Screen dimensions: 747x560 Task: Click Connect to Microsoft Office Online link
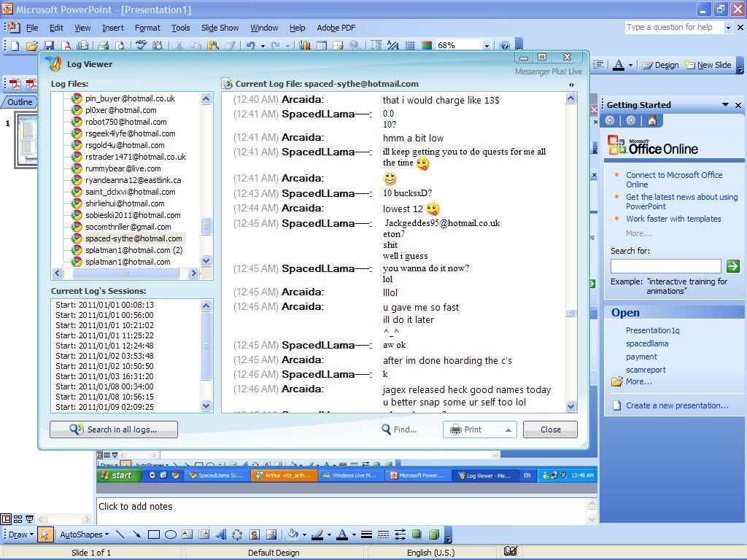point(673,179)
